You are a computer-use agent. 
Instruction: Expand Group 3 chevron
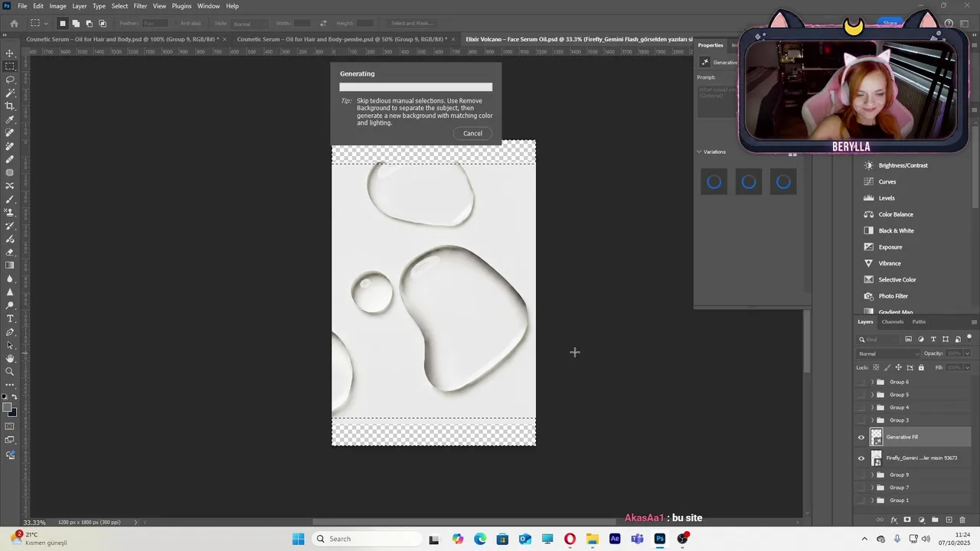[x=872, y=420]
